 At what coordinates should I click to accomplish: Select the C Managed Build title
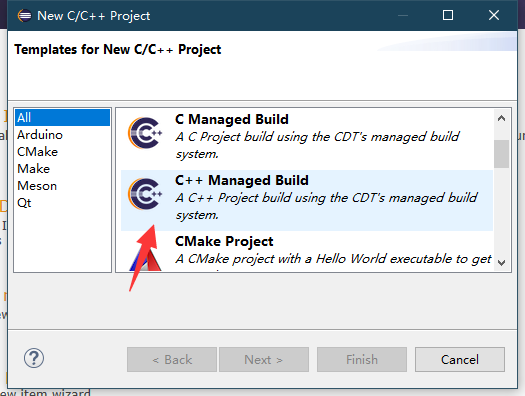click(x=232, y=120)
